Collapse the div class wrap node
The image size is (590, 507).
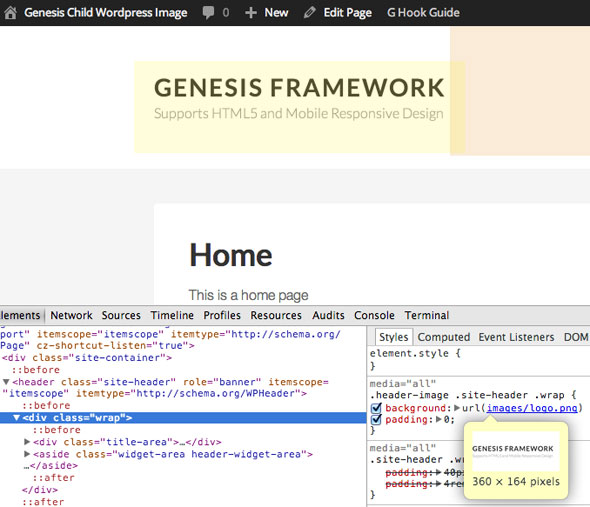click(x=16, y=417)
